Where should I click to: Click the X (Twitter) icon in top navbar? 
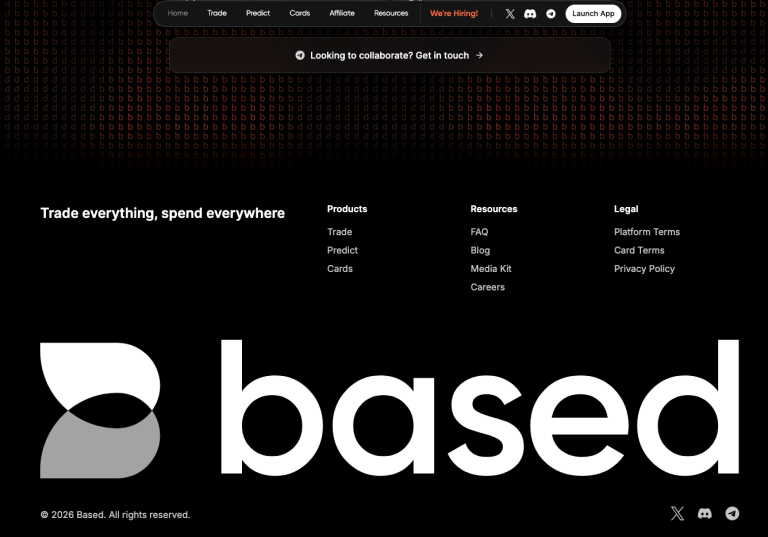click(x=510, y=14)
